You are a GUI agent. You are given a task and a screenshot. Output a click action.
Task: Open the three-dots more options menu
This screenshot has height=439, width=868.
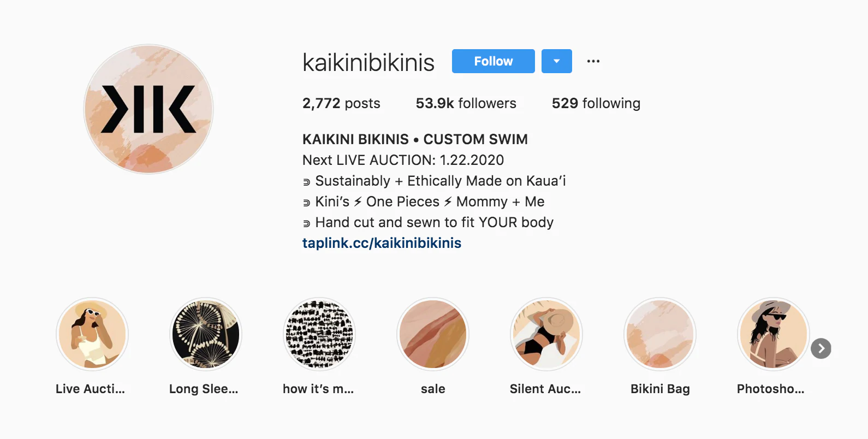coord(593,61)
